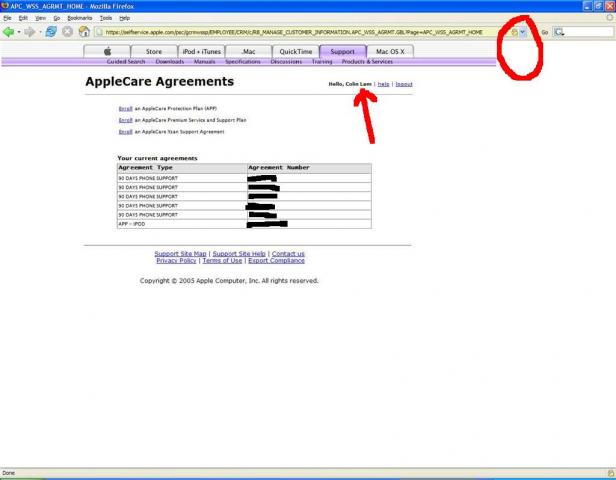Click the Forward arrow button
Screen dimensions: 616x480
pyautogui.click(x=29, y=32)
